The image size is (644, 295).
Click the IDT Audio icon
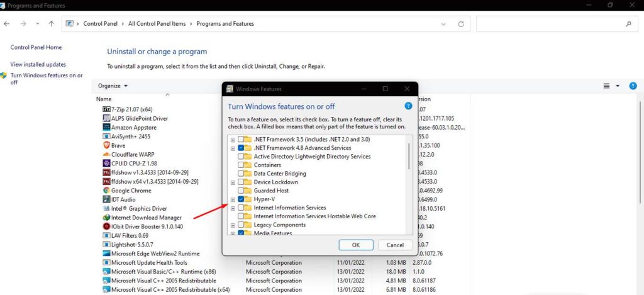pos(106,199)
